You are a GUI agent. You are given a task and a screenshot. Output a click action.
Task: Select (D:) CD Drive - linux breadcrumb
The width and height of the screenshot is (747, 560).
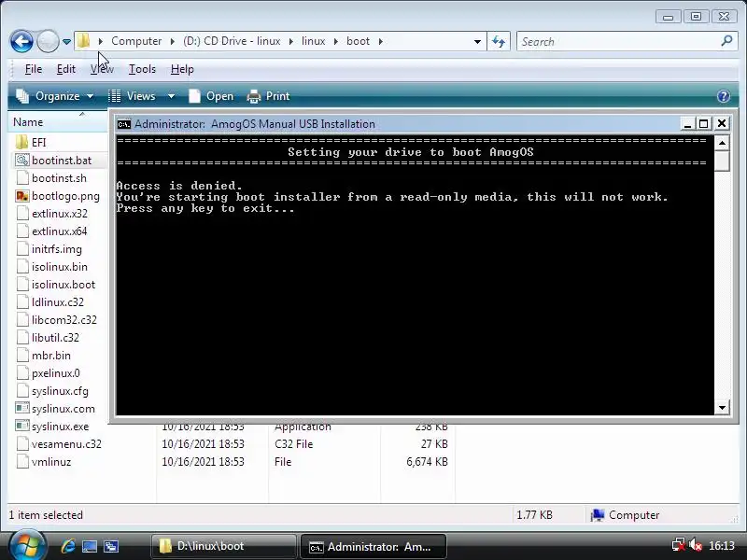click(232, 41)
